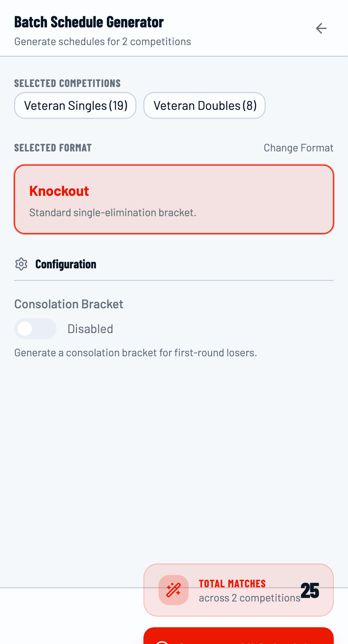The height and width of the screenshot is (644, 348).
Task: Turn on consolation bracket for first-round losers
Action: pos(35,329)
